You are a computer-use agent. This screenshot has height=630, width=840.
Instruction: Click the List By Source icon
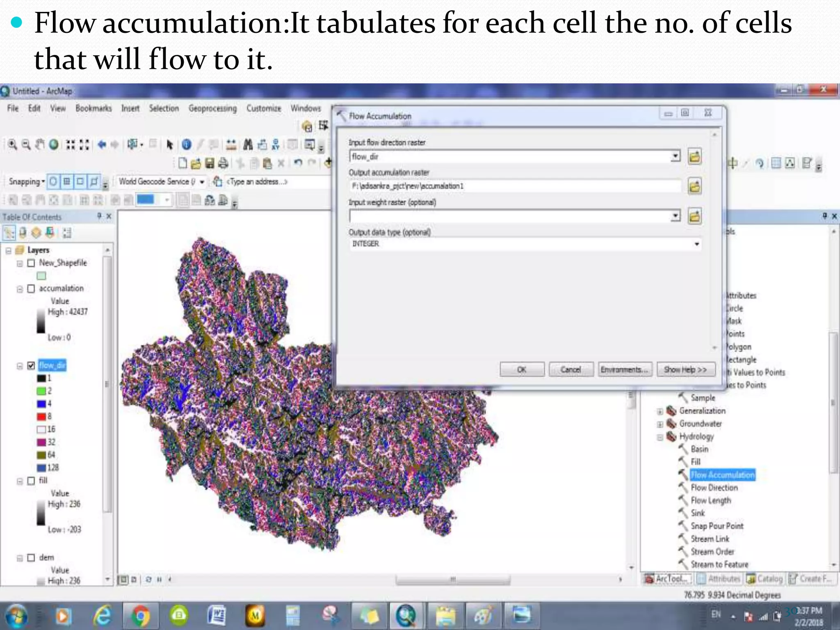(x=23, y=233)
